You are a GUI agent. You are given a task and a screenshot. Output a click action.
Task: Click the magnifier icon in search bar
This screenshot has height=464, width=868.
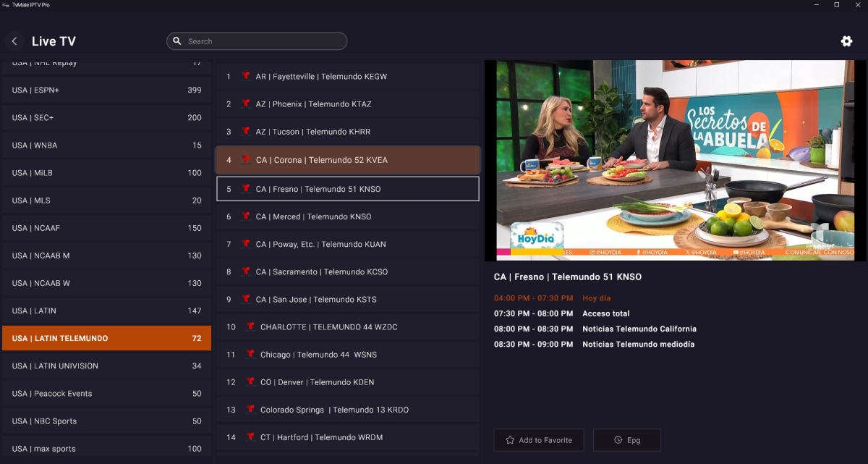point(177,41)
